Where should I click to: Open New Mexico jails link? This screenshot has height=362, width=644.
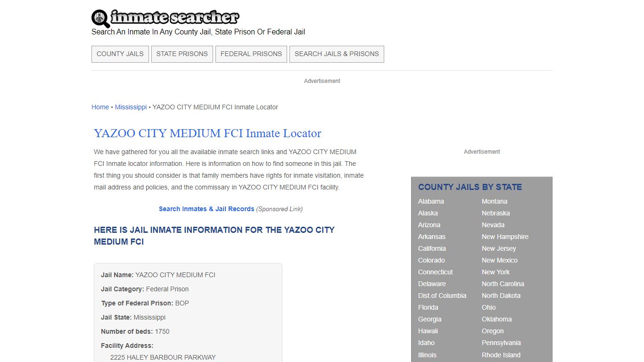(500, 260)
